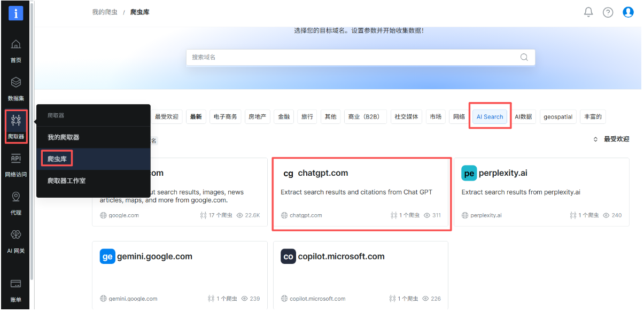The image size is (644, 312).
Task: Open notifications bell icon
Action: coord(588,12)
